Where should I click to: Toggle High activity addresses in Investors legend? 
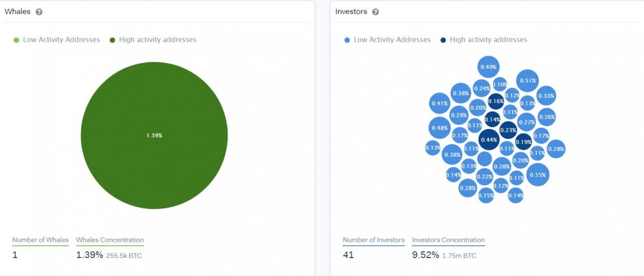click(483, 40)
